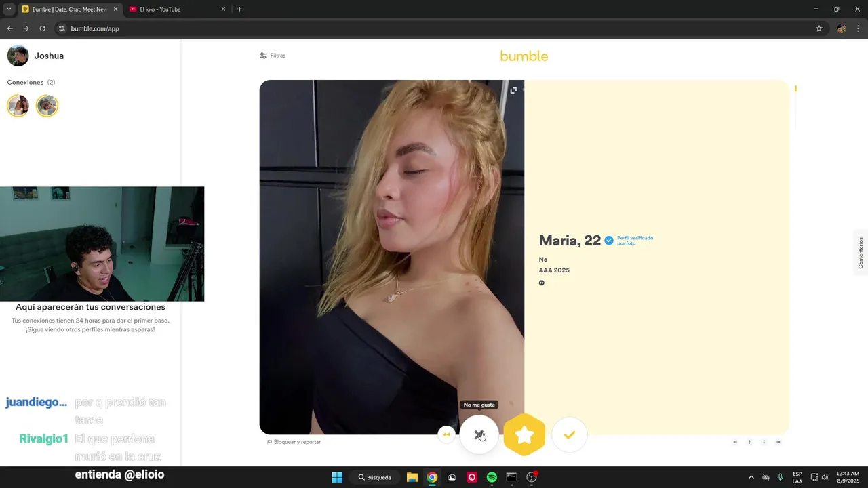Send a SuperSwipe with the star button
The height and width of the screenshot is (488, 868).
(x=524, y=434)
